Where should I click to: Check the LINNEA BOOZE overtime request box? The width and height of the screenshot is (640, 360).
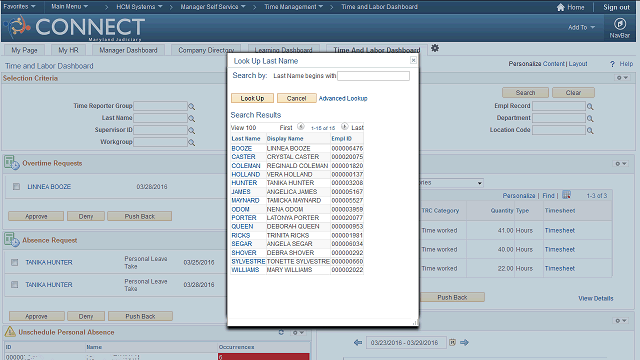16,187
